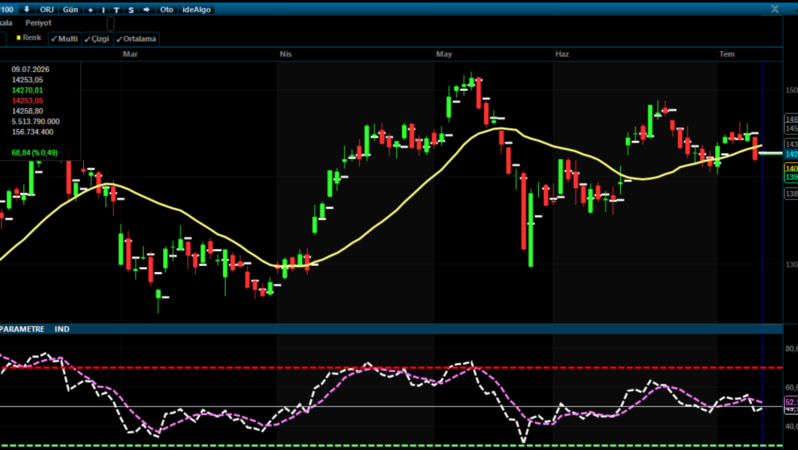Click the green 14270,81 high value
The image size is (798, 450).
tap(27, 90)
